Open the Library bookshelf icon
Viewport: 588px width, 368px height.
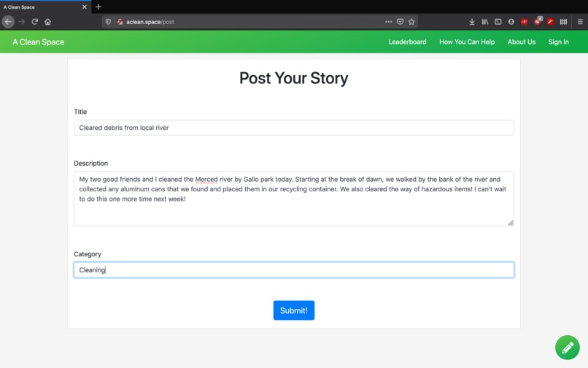click(x=485, y=22)
